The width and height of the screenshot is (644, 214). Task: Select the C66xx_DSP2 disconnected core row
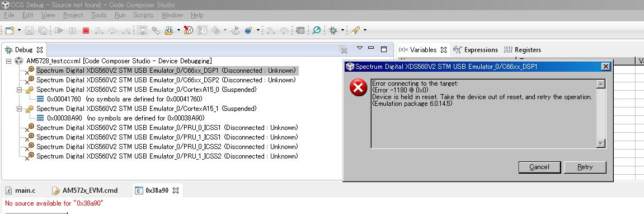pos(161,80)
